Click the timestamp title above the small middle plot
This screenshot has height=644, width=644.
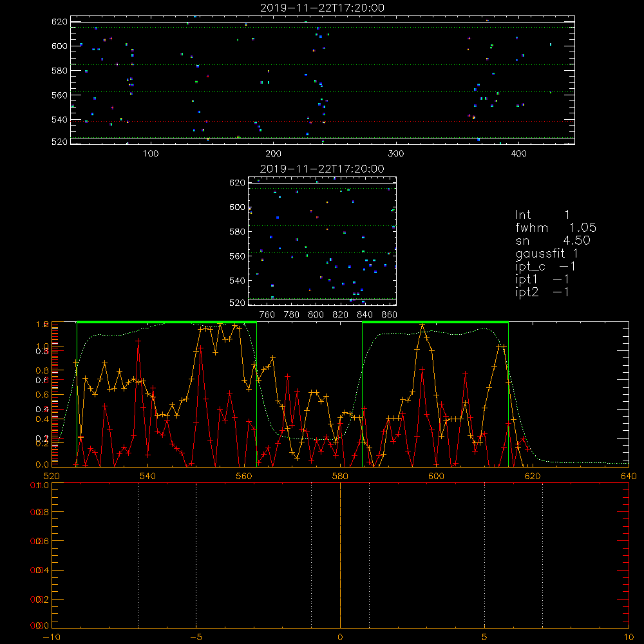click(x=322, y=169)
